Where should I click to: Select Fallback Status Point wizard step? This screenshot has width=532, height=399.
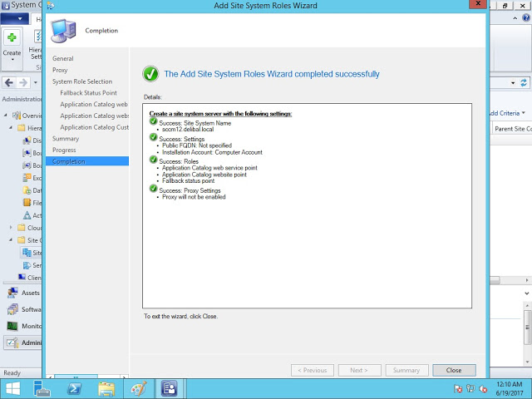88,93
